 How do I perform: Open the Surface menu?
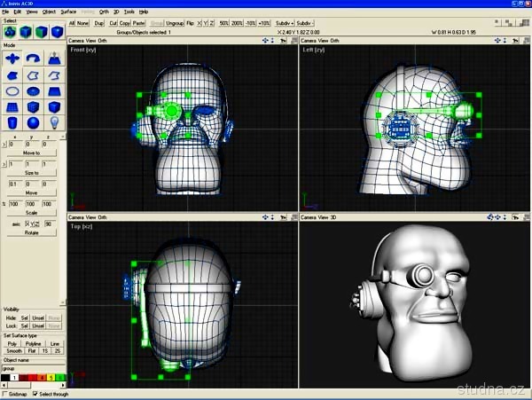point(68,12)
